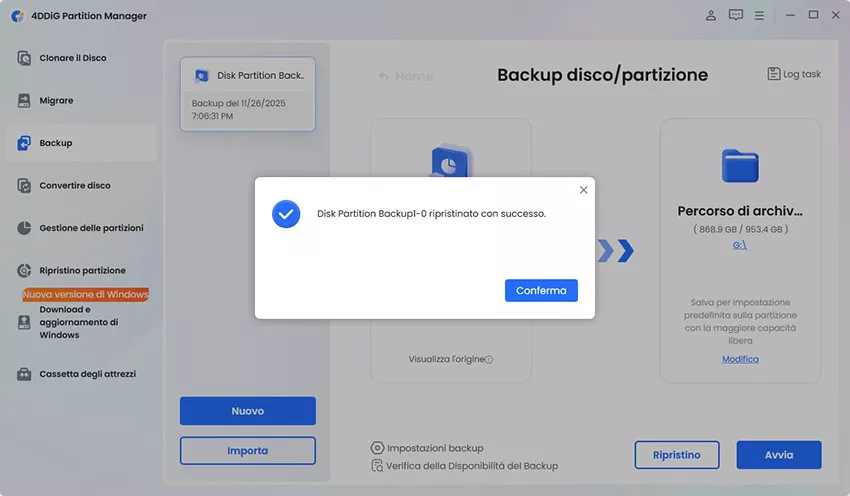Screen dimensions: 850x496
Task: Open the G:\ path link
Action: pos(740,245)
